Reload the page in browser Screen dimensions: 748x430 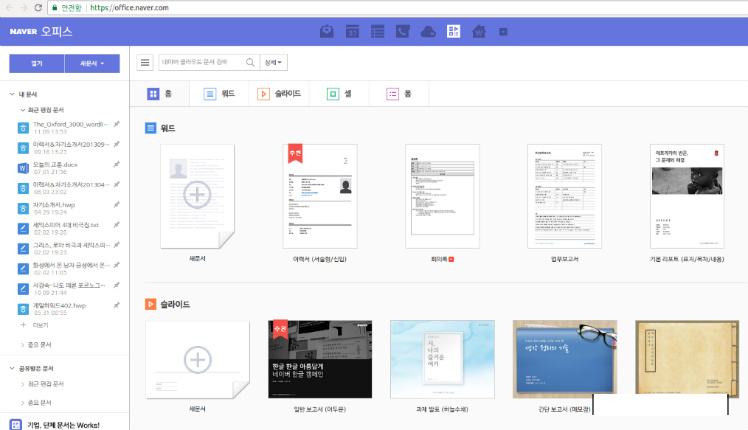[38, 8]
